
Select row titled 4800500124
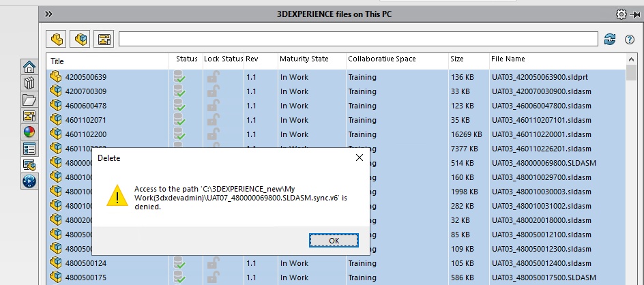click(336, 262)
